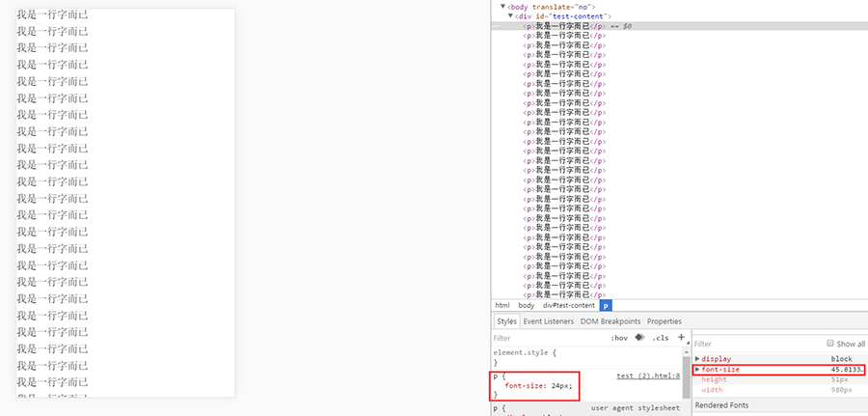
Task: Click the diamond pin icon beside :hov
Action: click(x=640, y=338)
